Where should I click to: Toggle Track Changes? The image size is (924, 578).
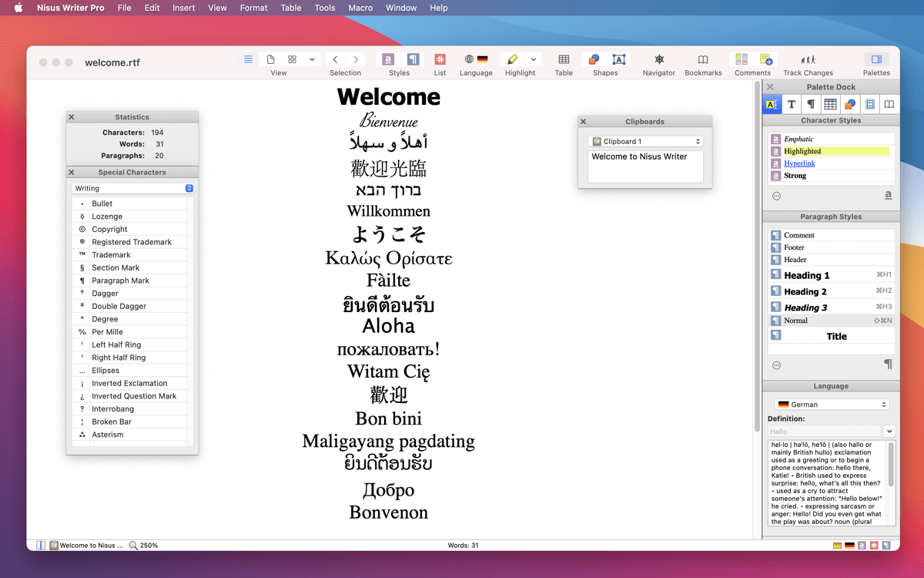(808, 59)
